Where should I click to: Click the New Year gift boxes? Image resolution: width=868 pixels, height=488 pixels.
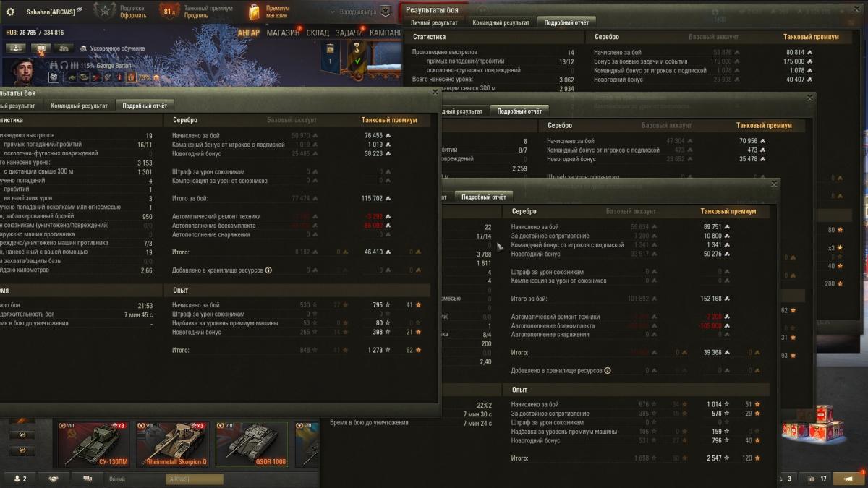[812, 425]
